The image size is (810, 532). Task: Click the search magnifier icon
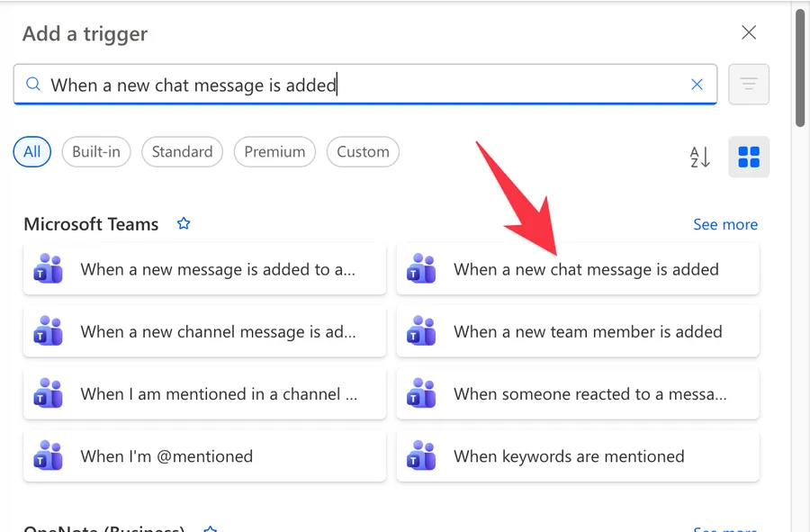click(33, 84)
